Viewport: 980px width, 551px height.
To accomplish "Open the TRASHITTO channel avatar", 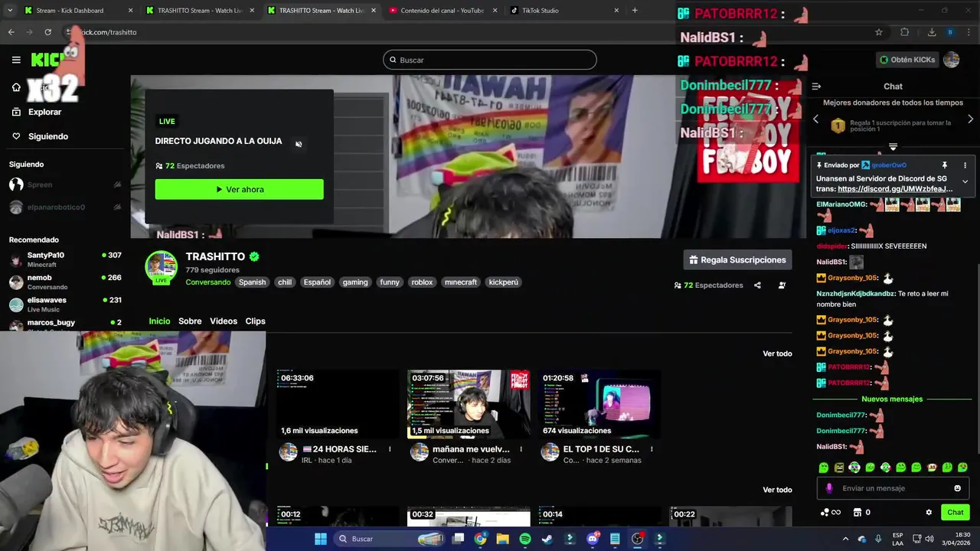I will [x=161, y=267].
